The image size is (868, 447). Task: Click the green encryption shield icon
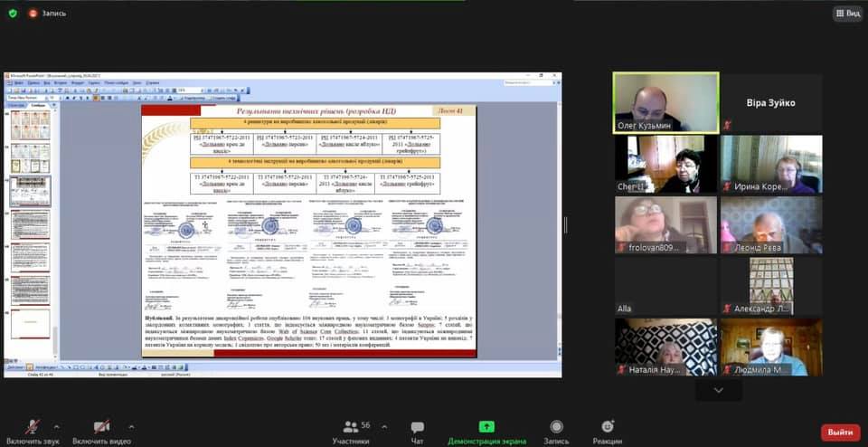coord(14,14)
